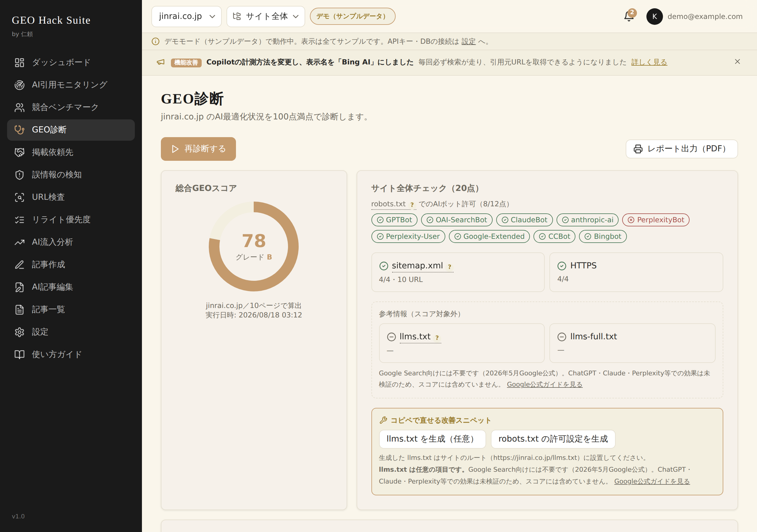The height and width of the screenshot is (532, 757).
Task: Click the 使い方ガイド book icon
Action: (20, 354)
